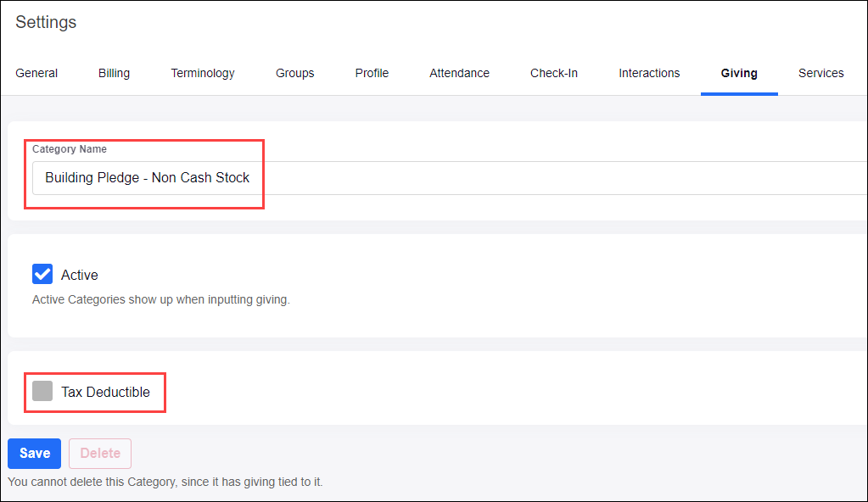Select the Giving tab

(739, 73)
